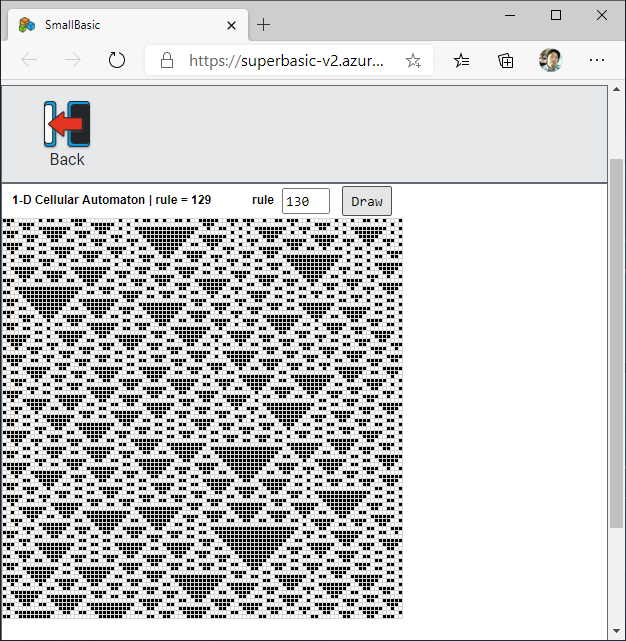View site info via lock icon
The image size is (626, 641).
[x=167, y=61]
